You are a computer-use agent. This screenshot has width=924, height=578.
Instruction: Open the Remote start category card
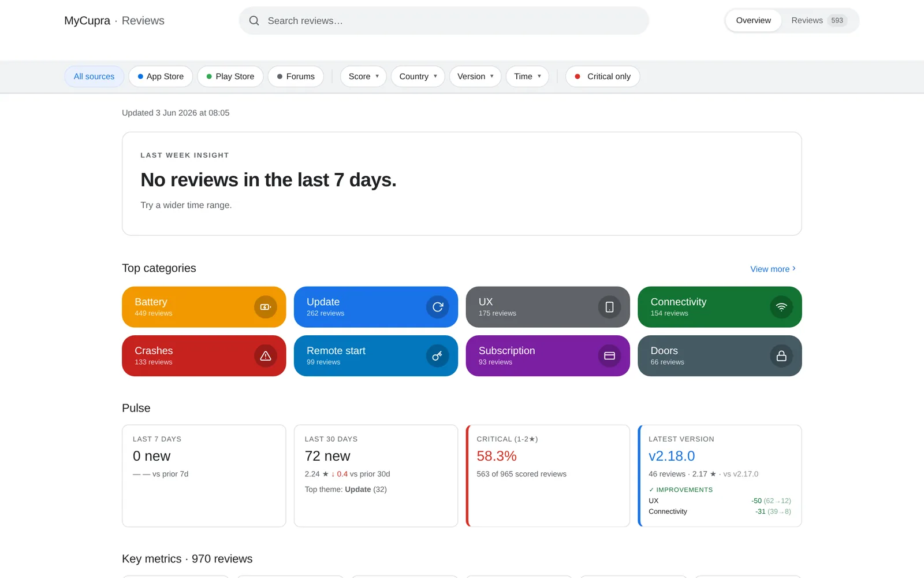(x=376, y=356)
